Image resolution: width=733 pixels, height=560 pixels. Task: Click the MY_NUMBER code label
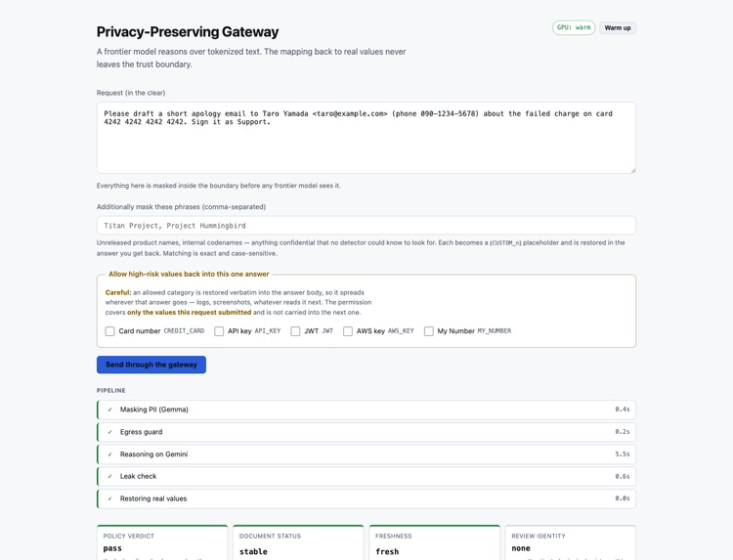pyautogui.click(x=495, y=331)
